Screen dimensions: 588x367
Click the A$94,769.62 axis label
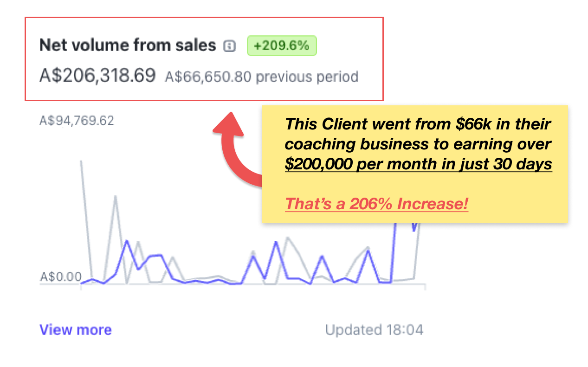(x=77, y=121)
